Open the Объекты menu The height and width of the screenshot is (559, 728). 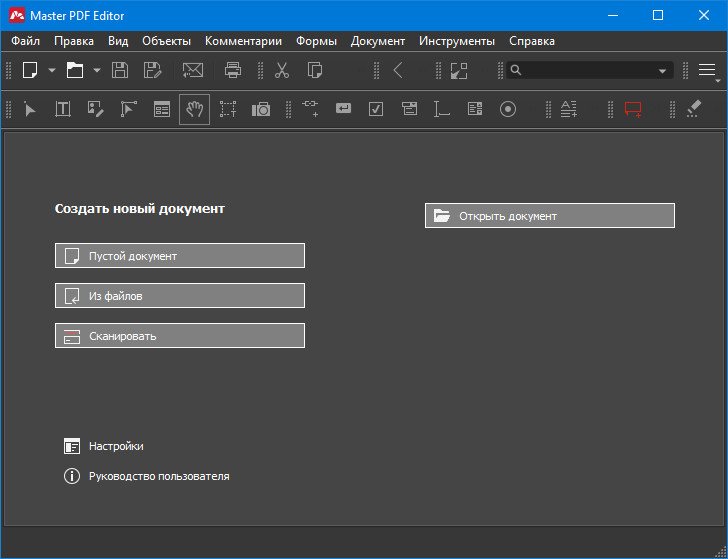coord(167,41)
